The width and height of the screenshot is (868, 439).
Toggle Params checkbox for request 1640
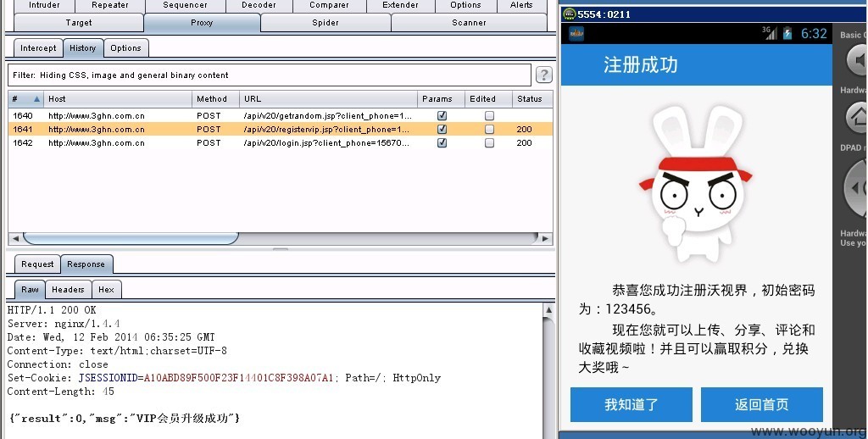(442, 116)
